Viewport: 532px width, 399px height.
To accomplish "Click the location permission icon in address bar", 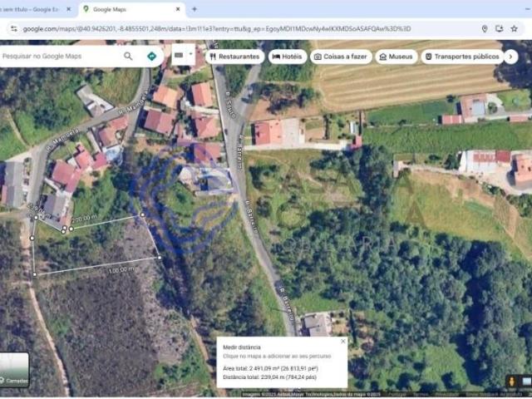I will (x=485, y=29).
